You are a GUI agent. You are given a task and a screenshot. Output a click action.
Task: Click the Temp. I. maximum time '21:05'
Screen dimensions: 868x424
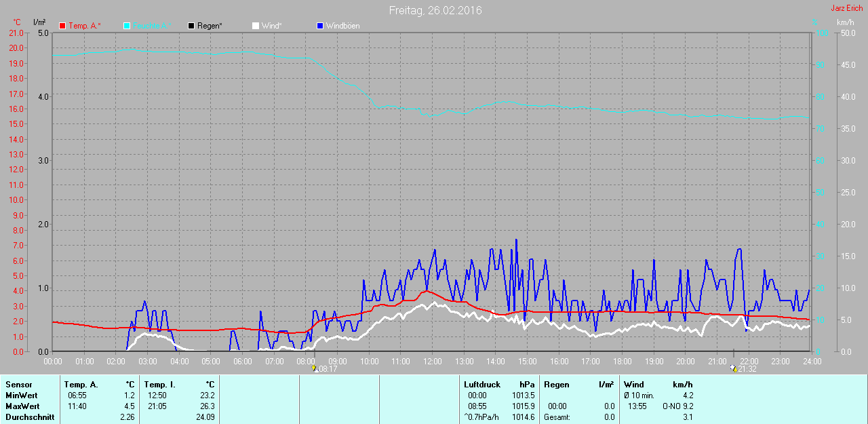tap(157, 406)
